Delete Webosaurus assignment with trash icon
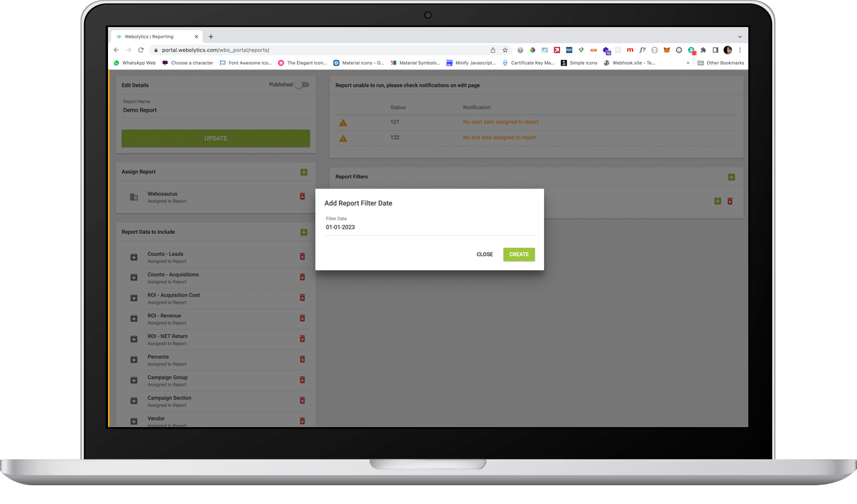Screen dimensions: 857x504 302,196
